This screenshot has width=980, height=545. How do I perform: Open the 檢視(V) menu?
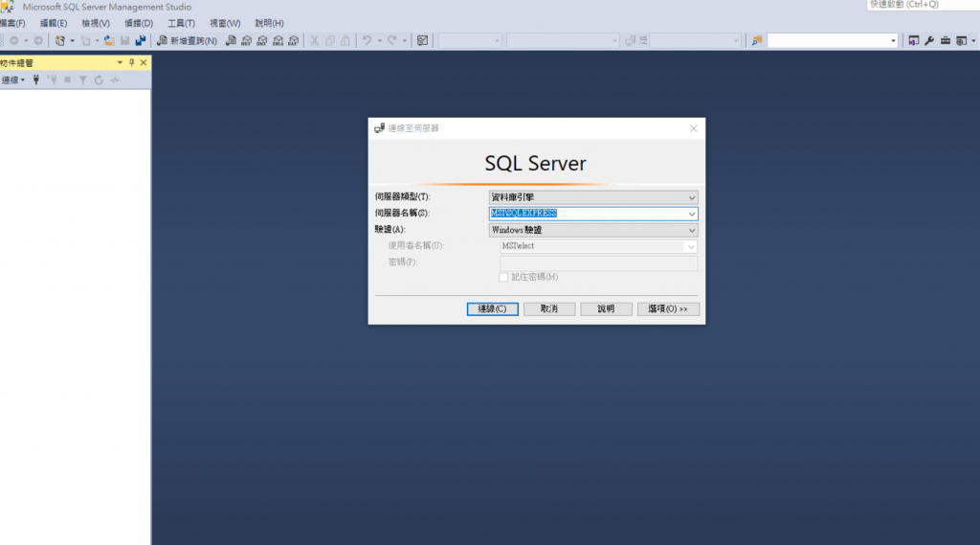pos(96,23)
